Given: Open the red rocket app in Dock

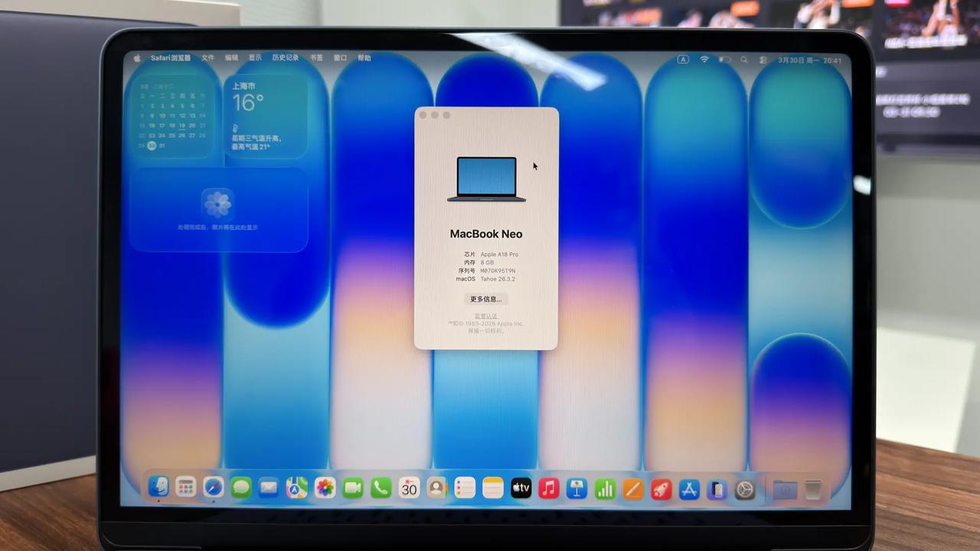Looking at the screenshot, I should (661, 488).
